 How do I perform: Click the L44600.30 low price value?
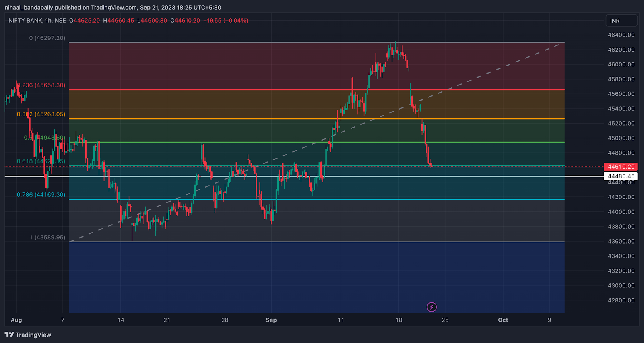[152, 21]
